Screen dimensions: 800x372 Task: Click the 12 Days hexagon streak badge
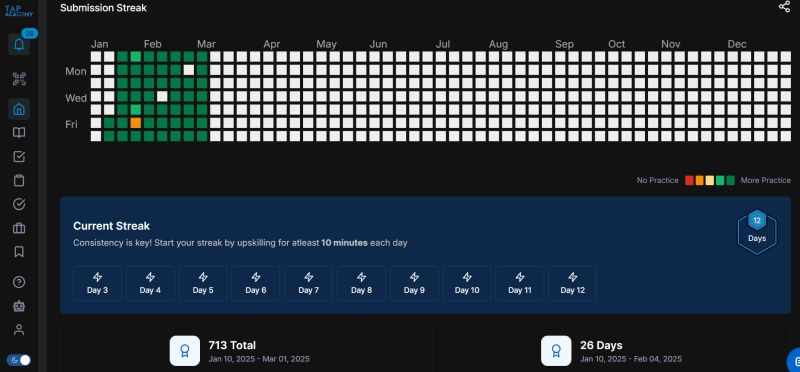pyautogui.click(x=757, y=232)
